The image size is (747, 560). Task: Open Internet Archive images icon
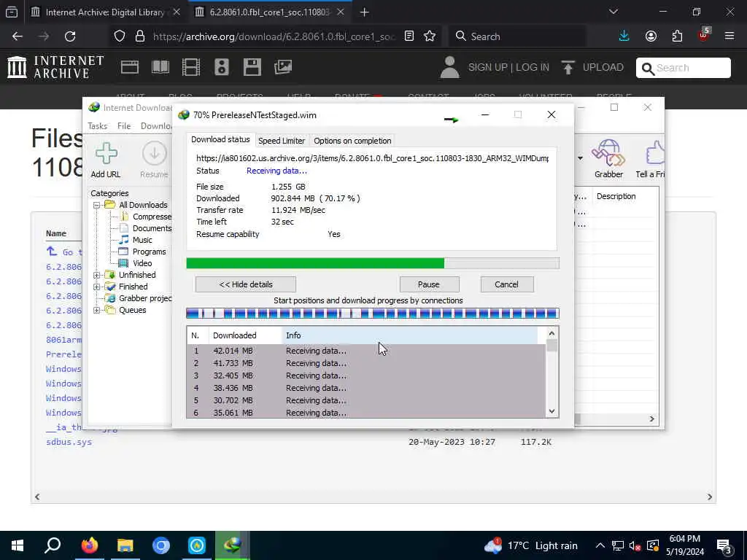coord(283,67)
